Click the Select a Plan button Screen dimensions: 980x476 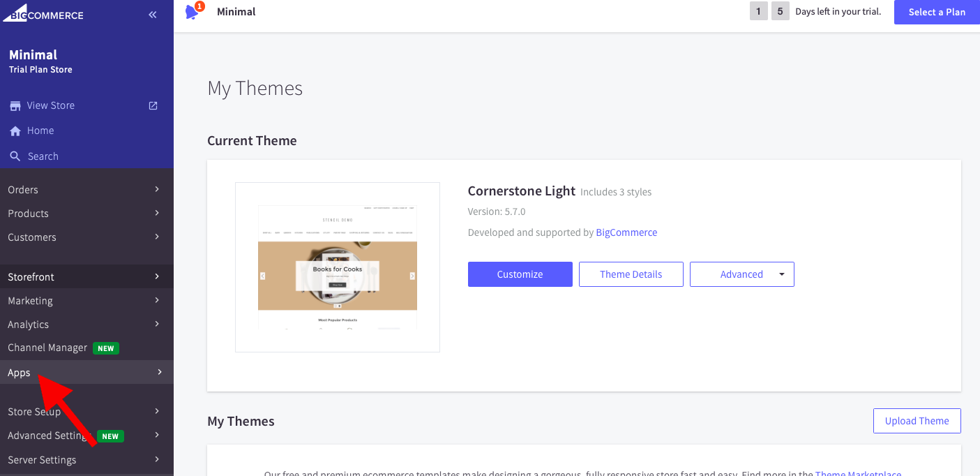[x=937, y=12]
